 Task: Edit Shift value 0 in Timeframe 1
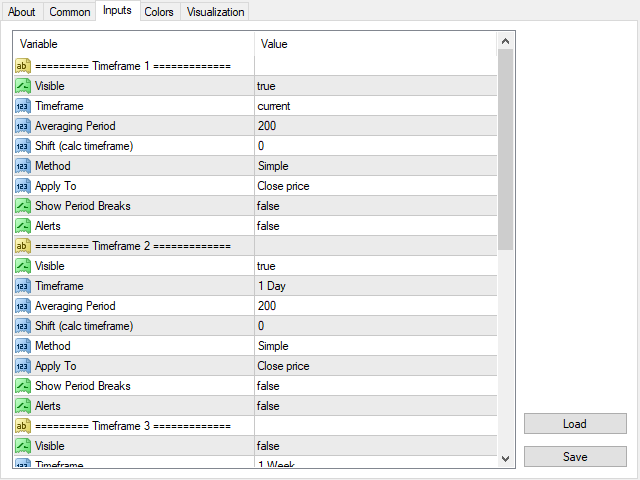376,146
